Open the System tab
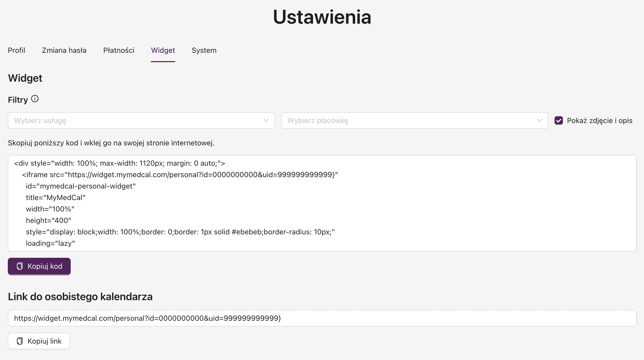The image size is (644, 360). click(x=204, y=50)
